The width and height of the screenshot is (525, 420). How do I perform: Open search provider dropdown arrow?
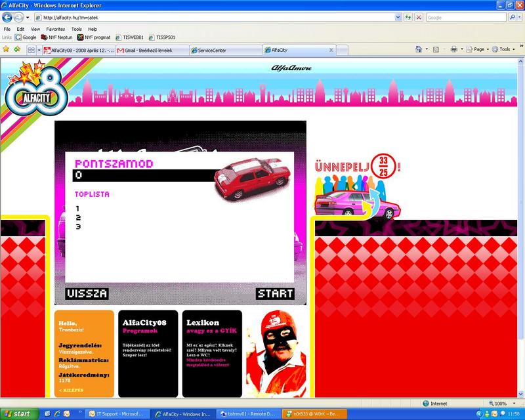pyautogui.click(x=518, y=18)
